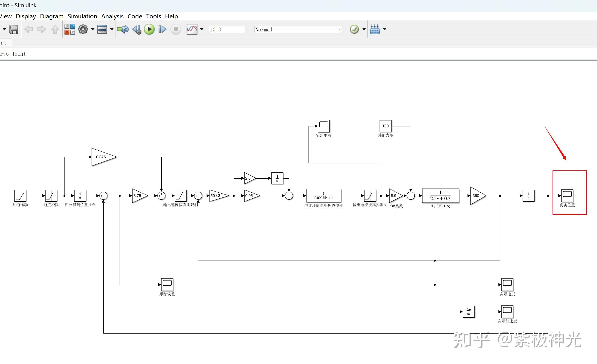Open the Simulink Library Browser
Image resolution: width=597 pixels, height=364 pixels.
click(70, 29)
